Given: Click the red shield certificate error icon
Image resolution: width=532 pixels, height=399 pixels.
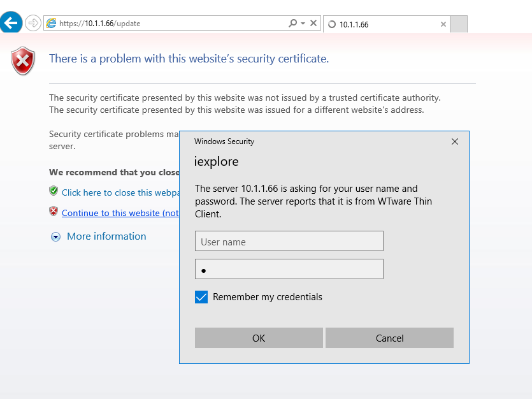Looking at the screenshot, I should click(22, 61).
